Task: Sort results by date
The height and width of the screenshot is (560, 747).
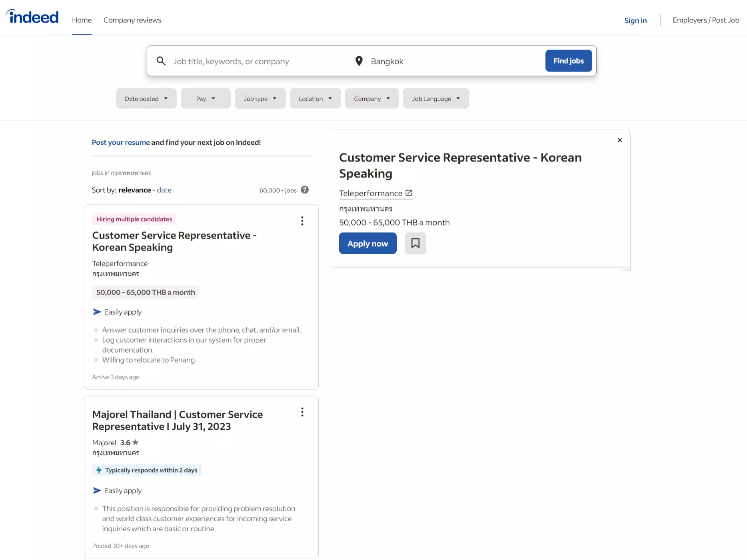Action: pyautogui.click(x=164, y=190)
